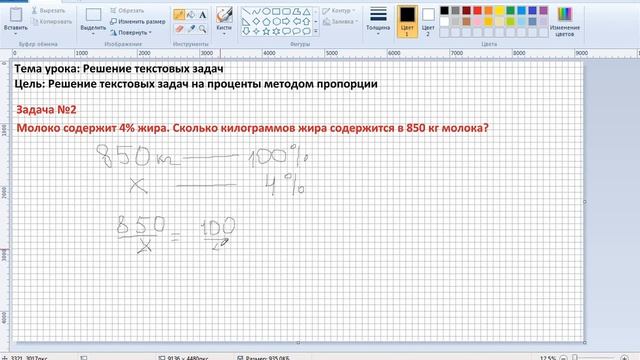Click the Вставить clipboard paste icon
This screenshot has width=640, height=360.
16,15
